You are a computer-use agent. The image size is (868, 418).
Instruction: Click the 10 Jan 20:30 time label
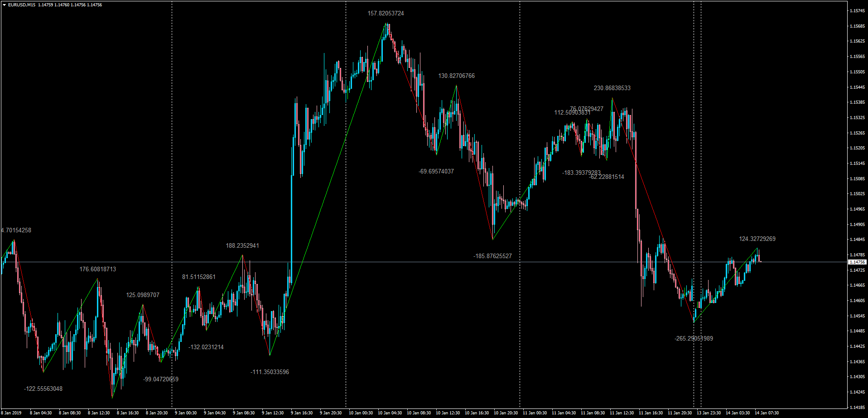[x=506, y=413]
